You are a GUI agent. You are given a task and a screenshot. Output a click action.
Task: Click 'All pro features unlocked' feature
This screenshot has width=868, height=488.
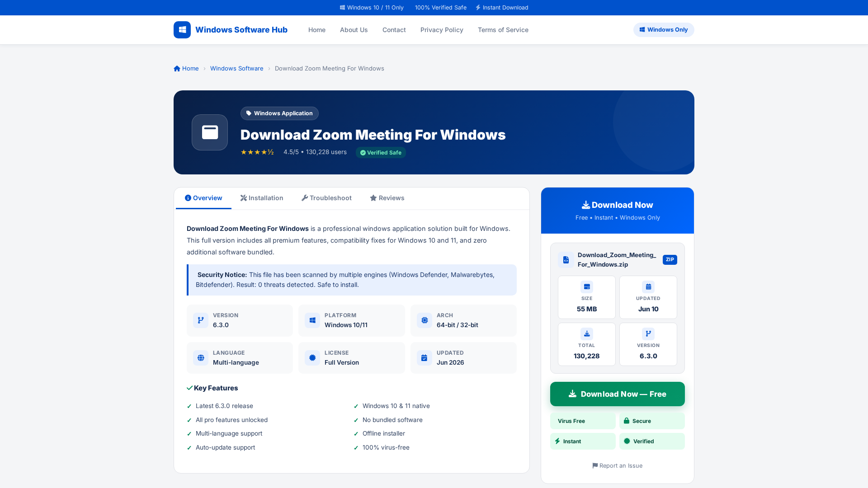(231, 420)
